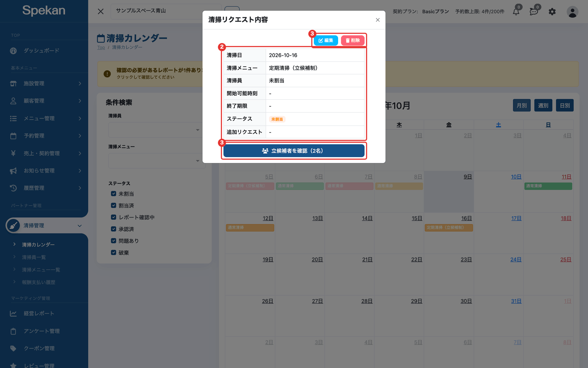Image resolution: width=588 pixels, height=368 pixels.
Task: Click the user profile avatar
Action: pyautogui.click(x=572, y=12)
